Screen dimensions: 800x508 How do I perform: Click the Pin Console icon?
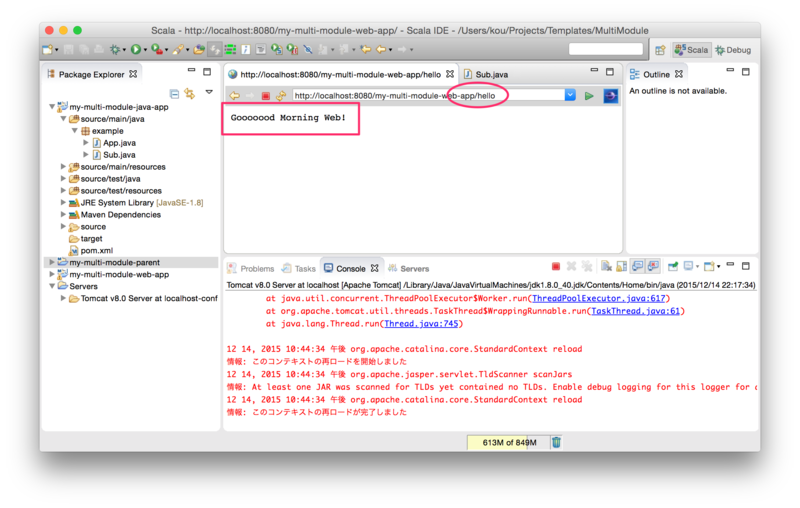tap(673, 266)
